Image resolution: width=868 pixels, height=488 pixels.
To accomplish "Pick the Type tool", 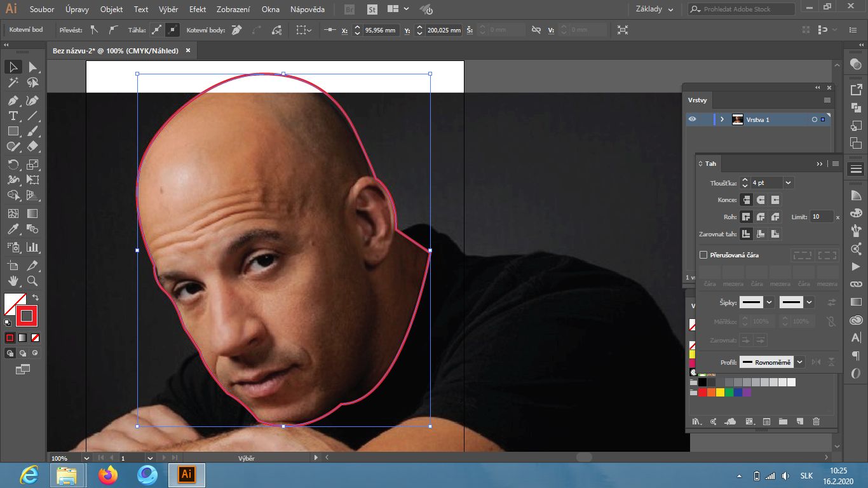I will click(x=13, y=116).
